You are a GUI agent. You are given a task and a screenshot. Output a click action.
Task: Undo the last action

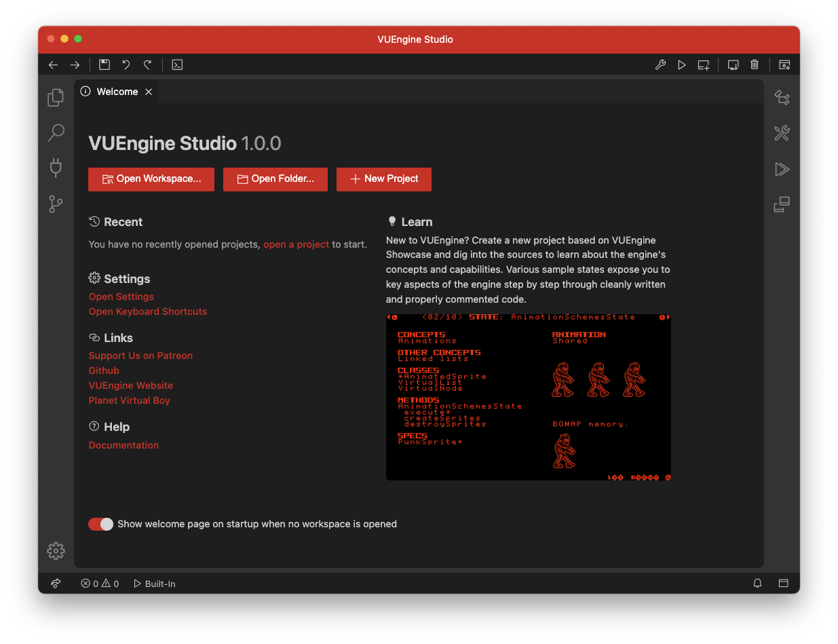126,64
